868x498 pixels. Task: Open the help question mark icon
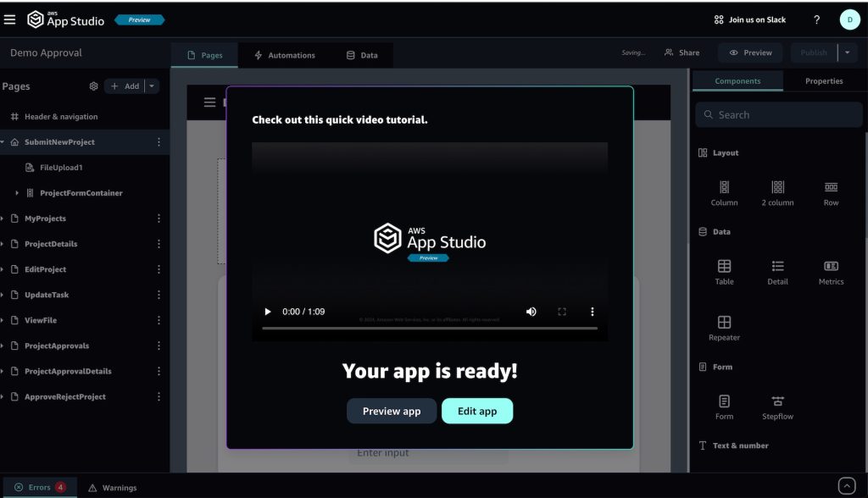(x=816, y=19)
